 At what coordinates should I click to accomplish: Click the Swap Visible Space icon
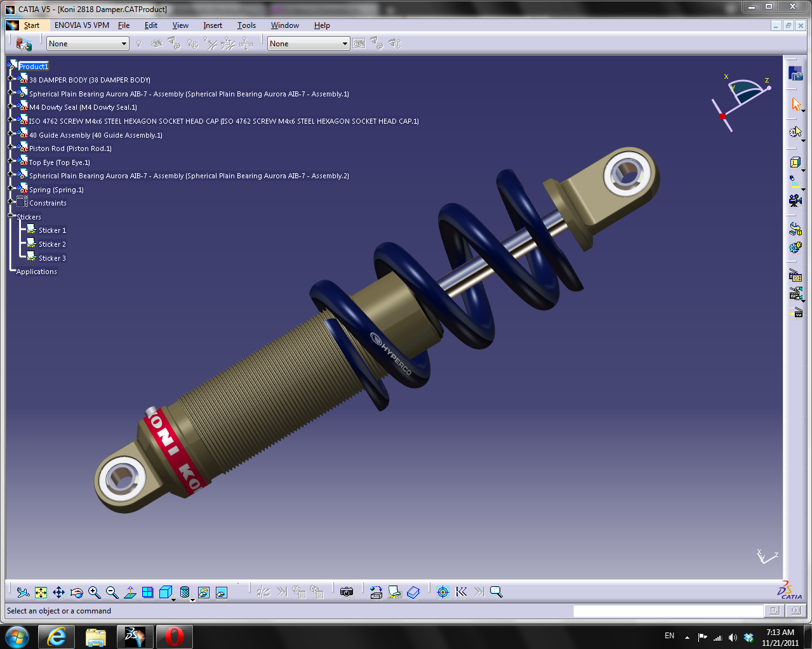coord(221,593)
